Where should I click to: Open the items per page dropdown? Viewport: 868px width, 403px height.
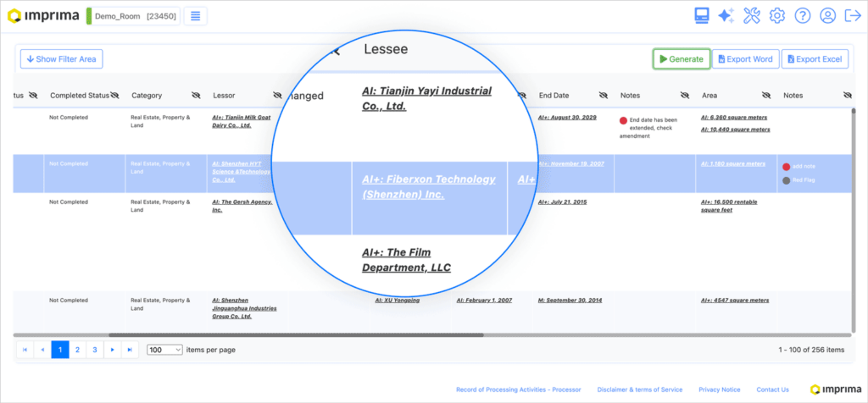[165, 350]
